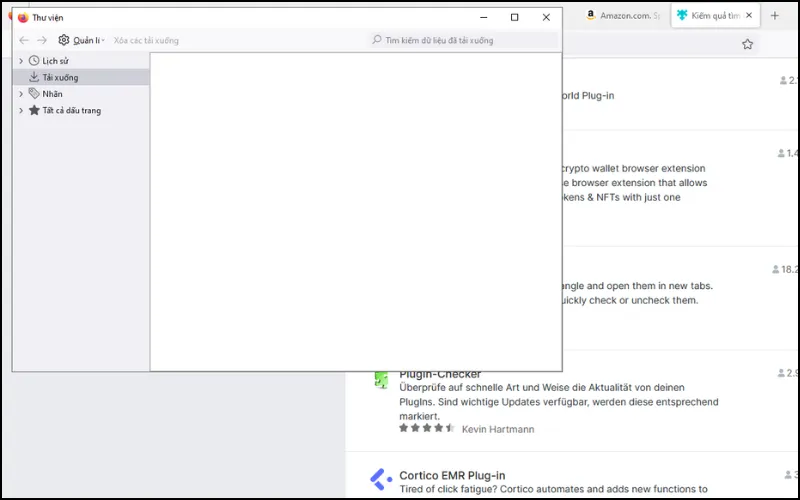800x500 pixels.
Task: Expand Tất cả dấu trang node
Action: (x=21, y=110)
